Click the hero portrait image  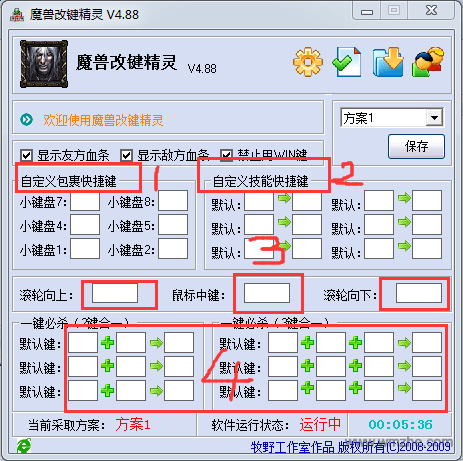44,64
